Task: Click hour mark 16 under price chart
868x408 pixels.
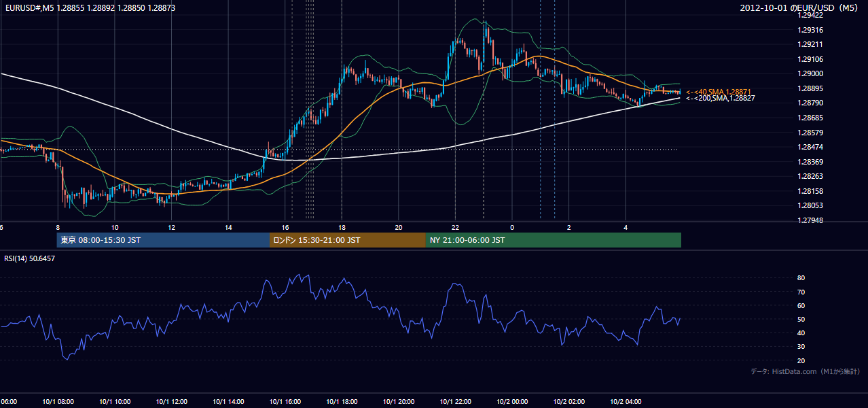Action: 285,227
